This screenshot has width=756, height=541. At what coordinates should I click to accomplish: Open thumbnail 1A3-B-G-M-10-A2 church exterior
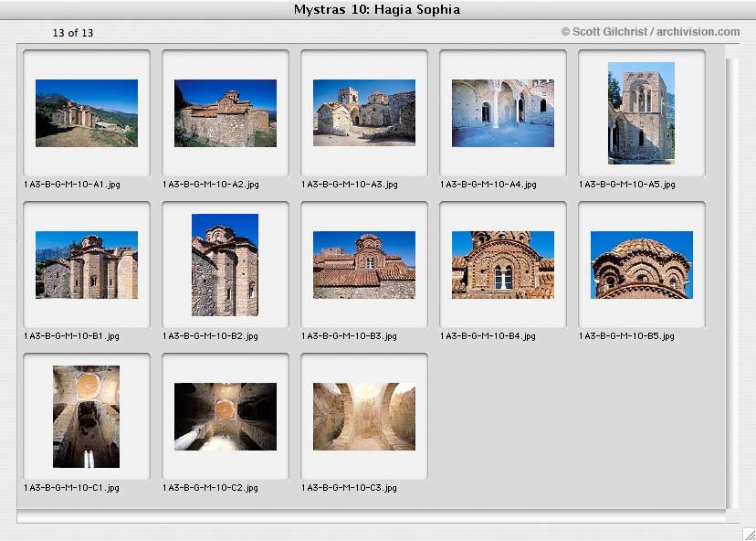coord(226,113)
